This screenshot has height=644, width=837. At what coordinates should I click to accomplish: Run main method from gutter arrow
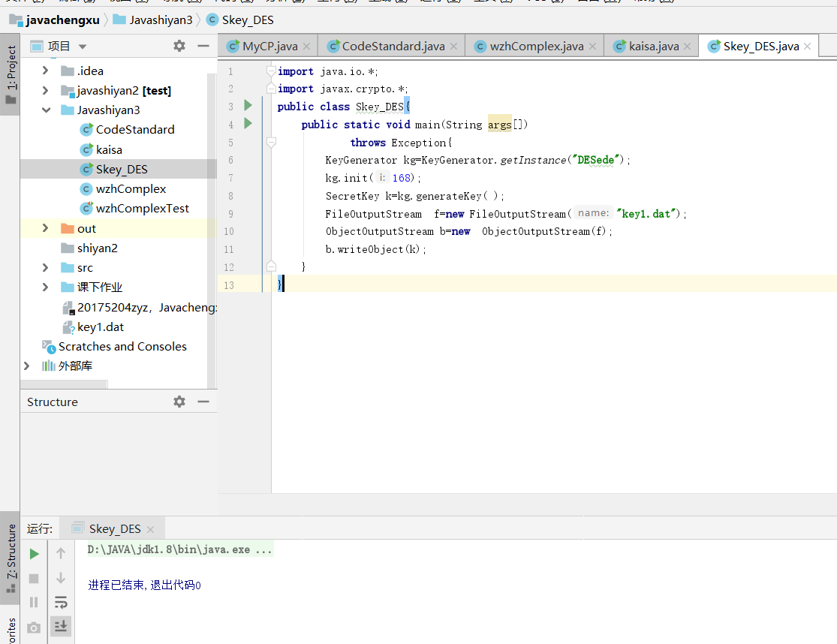pyautogui.click(x=248, y=124)
